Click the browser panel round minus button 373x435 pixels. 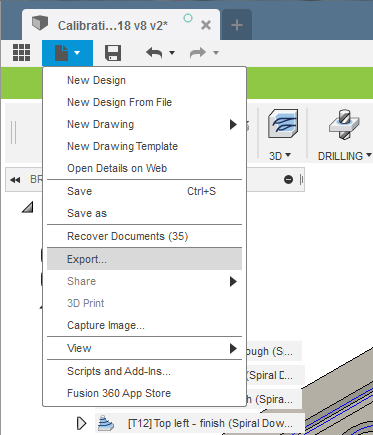[x=288, y=180]
